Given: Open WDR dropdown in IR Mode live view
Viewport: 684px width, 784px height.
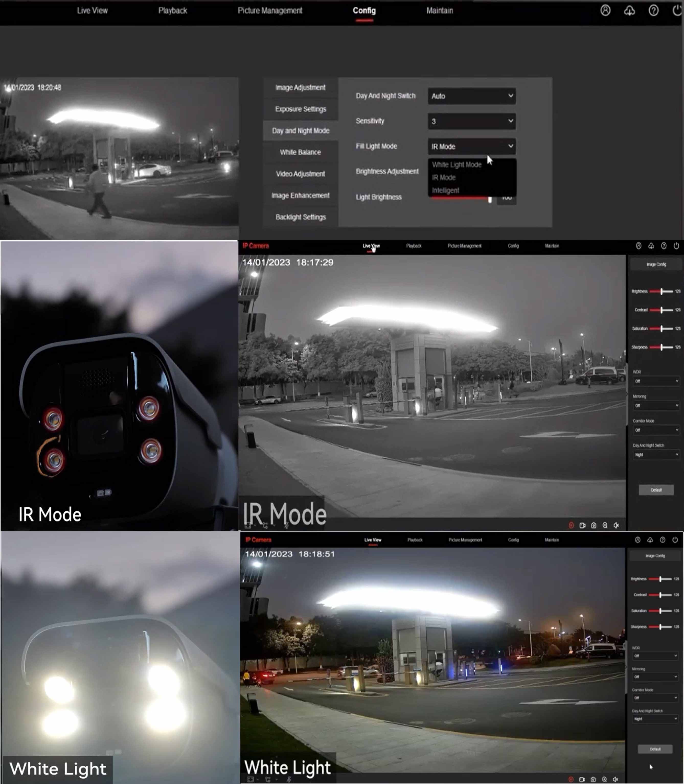Looking at the screenshot, I should pos(656,381).
